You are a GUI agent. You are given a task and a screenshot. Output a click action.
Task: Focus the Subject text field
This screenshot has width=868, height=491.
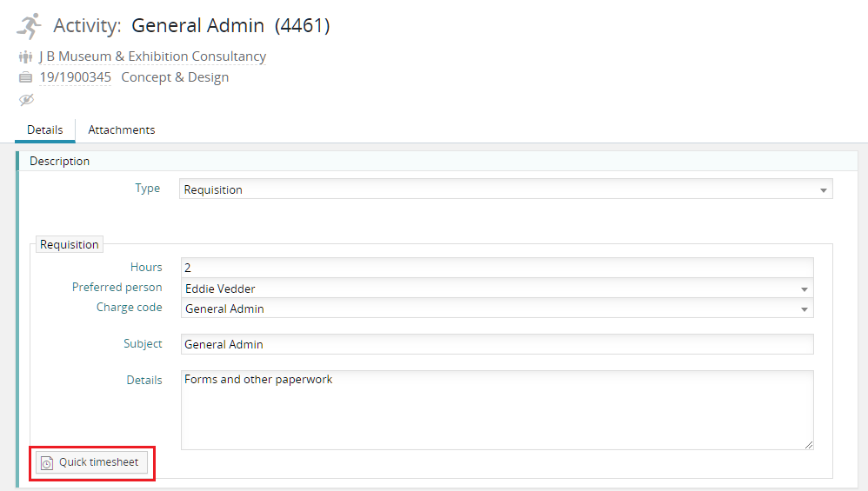497,344
